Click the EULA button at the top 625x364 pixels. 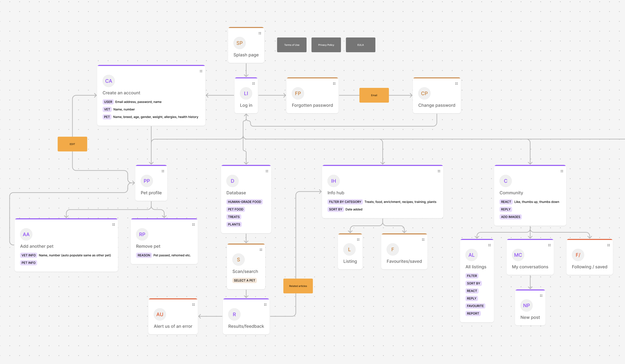pyautogui.click(x=360, y=45)
